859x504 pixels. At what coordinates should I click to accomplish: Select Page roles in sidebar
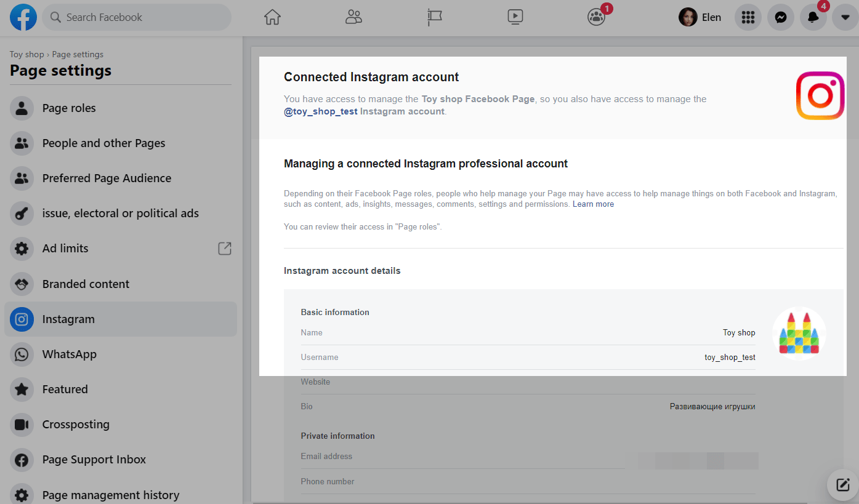point(69,108)
